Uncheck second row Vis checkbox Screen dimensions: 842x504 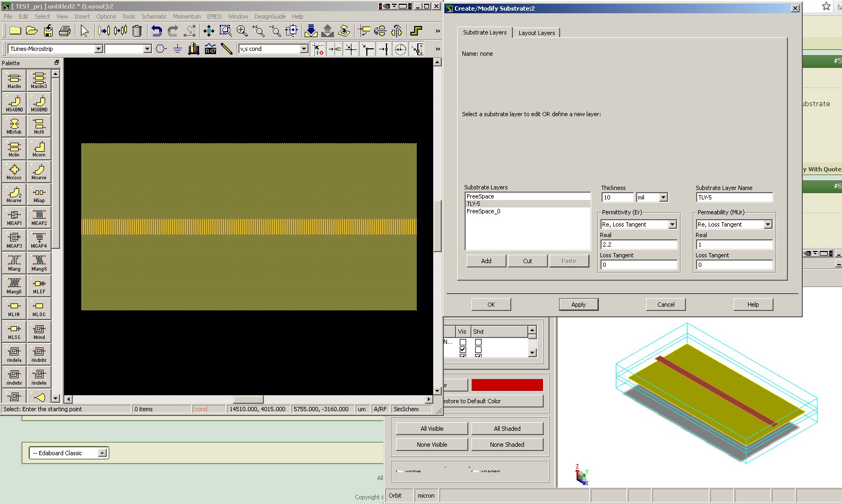(x=463, y=350)
